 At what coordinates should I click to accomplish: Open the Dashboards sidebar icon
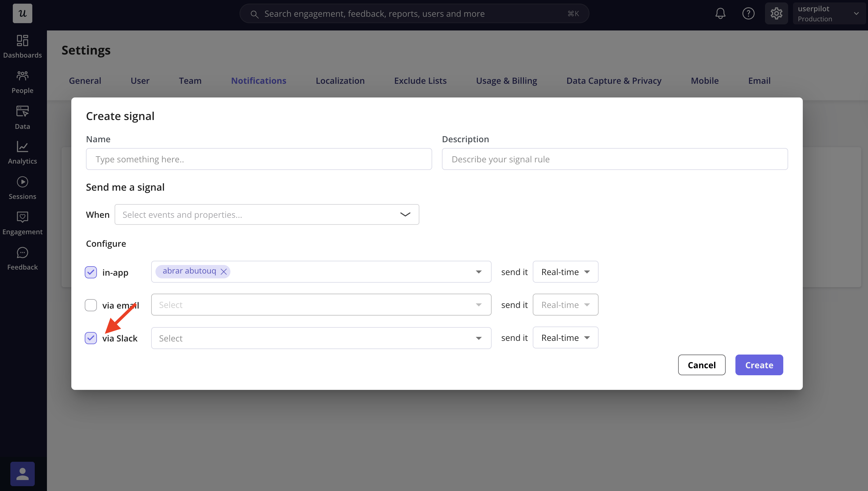tap(22, 46)
